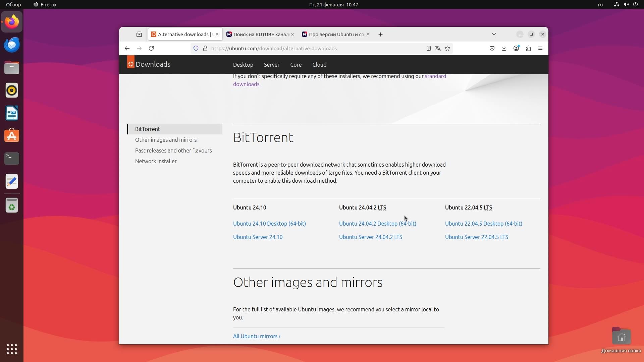Viewport: 644px width, 362px height.
Task: Open Core navigation item
Action: (296, 65)
